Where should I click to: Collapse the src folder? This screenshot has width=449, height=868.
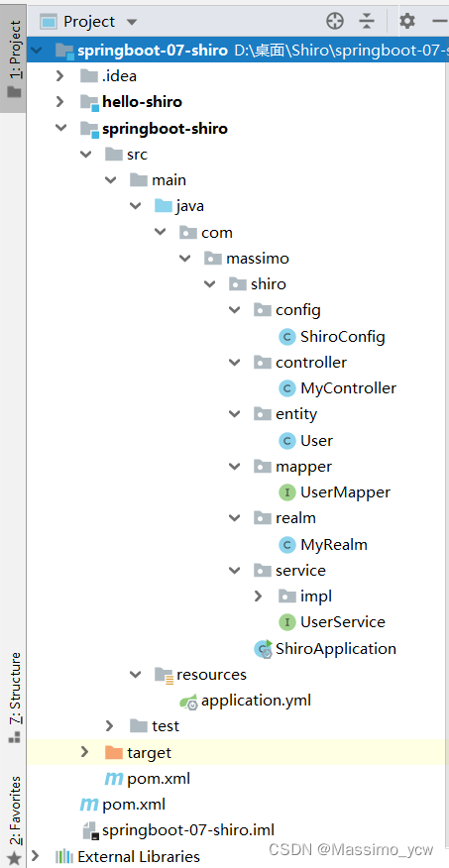pyautogui.click(x=85, y=154)
